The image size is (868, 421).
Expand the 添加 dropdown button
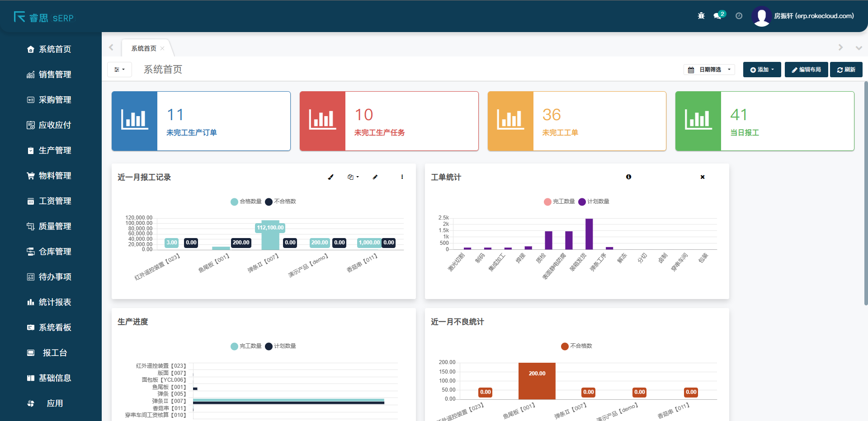click(x=762, y=70)
